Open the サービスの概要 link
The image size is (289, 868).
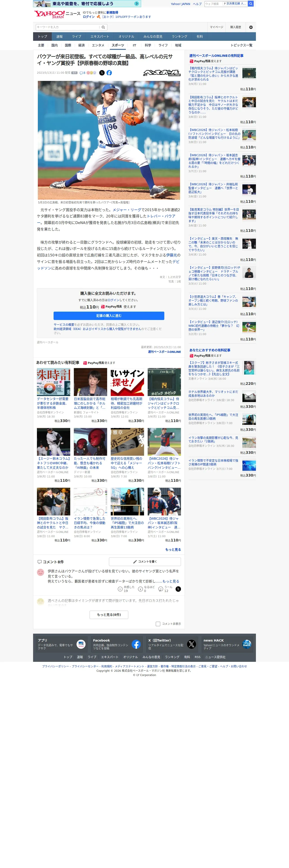coord(64,324)
